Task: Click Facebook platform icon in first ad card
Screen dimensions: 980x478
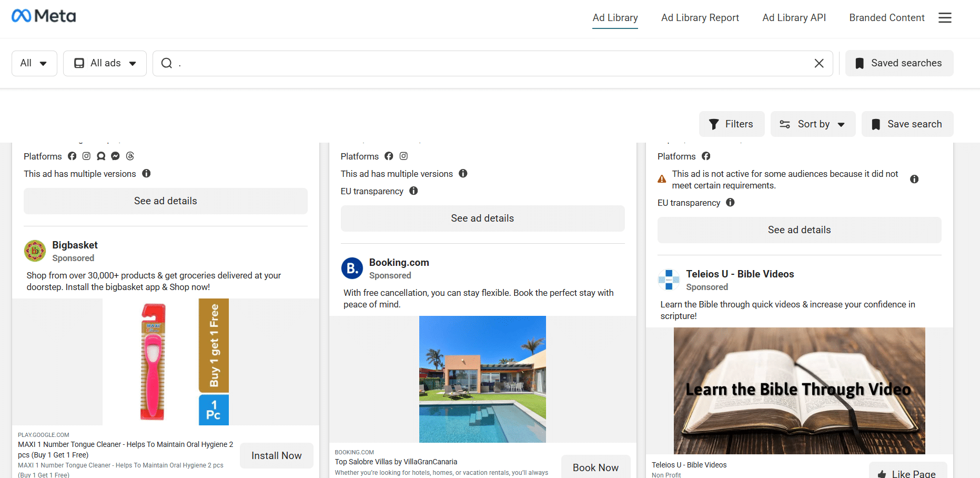Action: [x=72, y=156]
